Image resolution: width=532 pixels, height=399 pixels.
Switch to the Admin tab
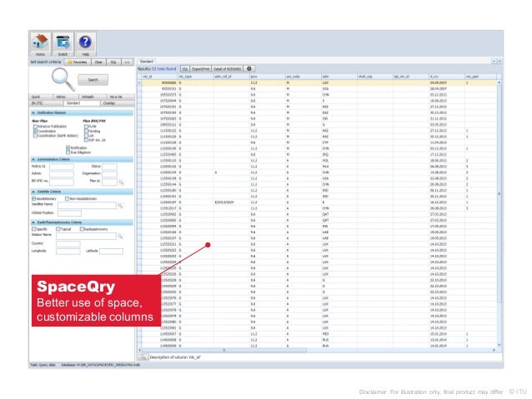click(66, 97)
